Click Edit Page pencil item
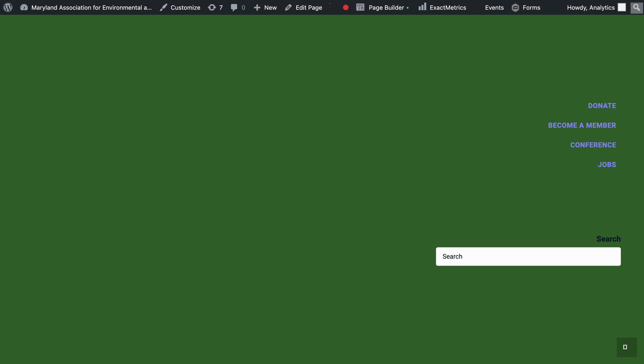644x364 pixels. coord(304,7)
